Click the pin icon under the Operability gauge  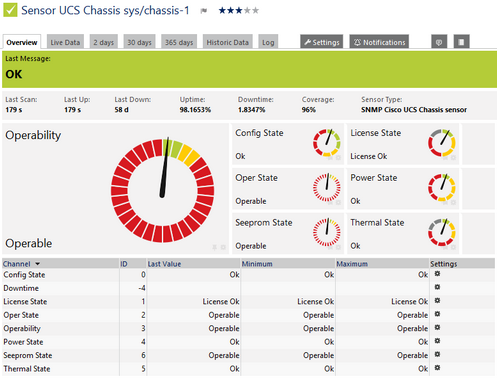click(x=215, y=247)
